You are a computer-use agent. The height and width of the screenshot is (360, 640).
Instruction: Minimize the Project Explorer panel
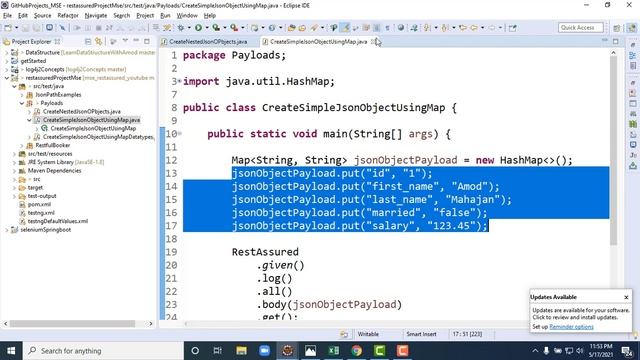pyautogui.click(x=136, y=41)
